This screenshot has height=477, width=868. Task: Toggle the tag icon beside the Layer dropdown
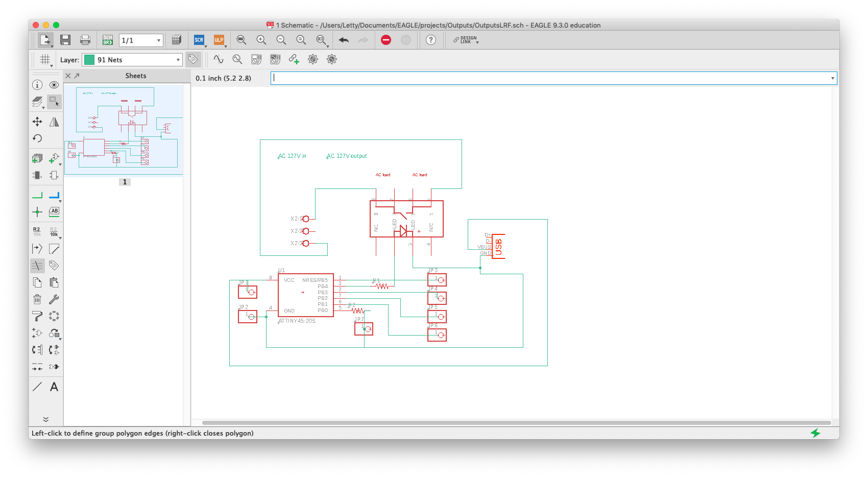(192, 59)
